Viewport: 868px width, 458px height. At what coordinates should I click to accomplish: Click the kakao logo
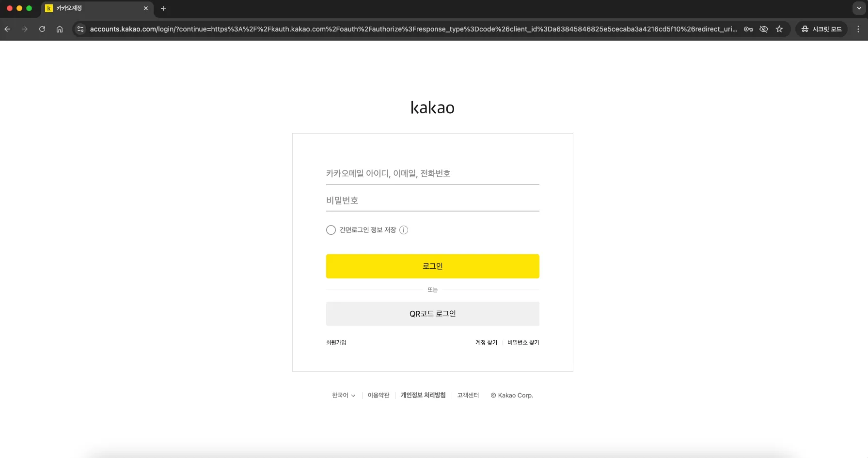pos(433,107)
